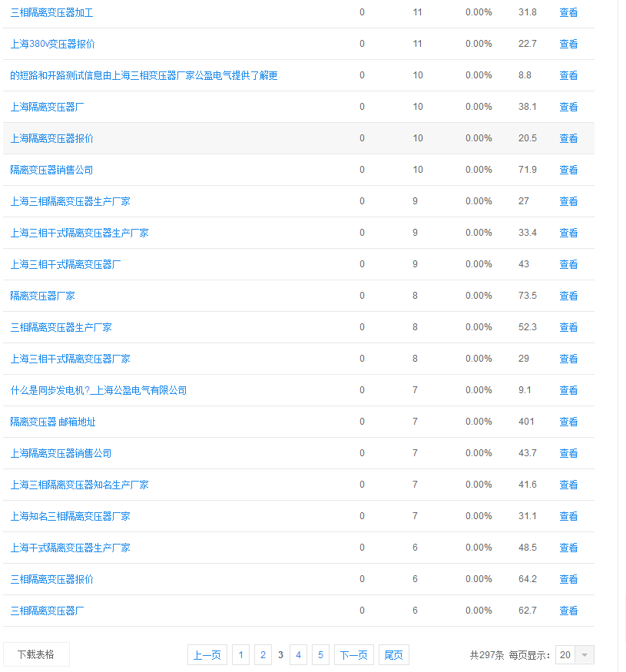626x672 pixels.
Task: Jump to page 1
Action: point(241,655)
